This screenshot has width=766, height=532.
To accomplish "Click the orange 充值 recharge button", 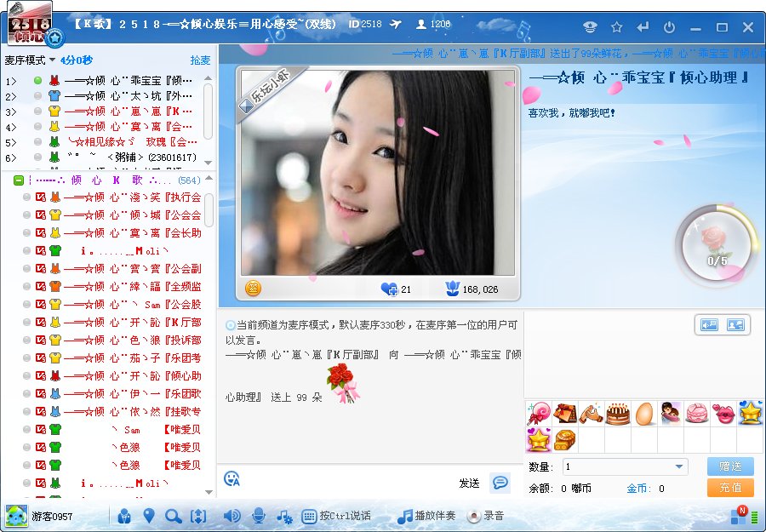I will 730,488.
